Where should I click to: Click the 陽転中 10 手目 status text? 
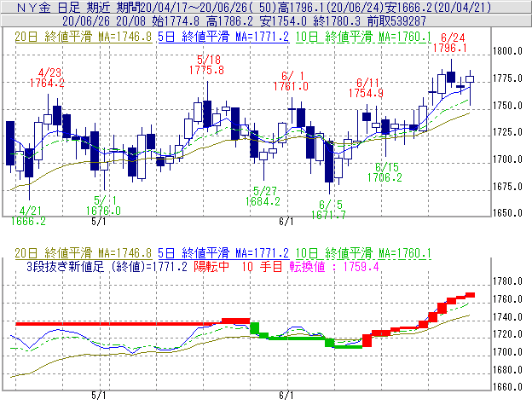point(238,267)
